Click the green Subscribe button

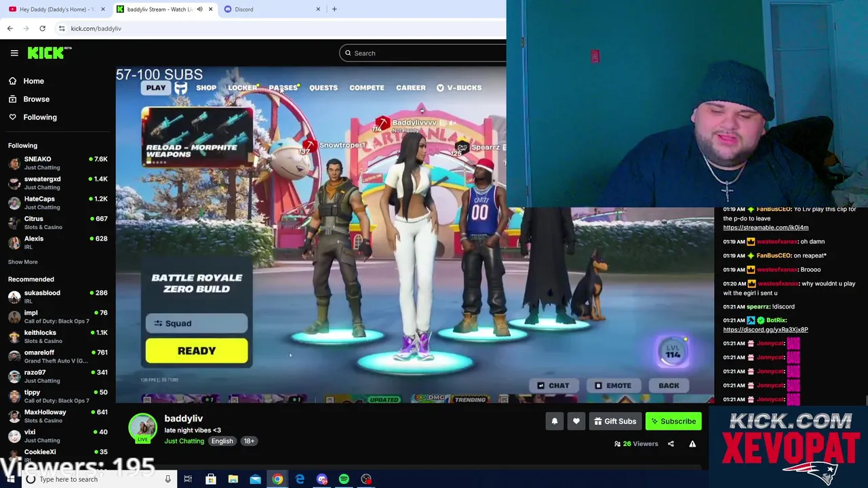[673, 422]
